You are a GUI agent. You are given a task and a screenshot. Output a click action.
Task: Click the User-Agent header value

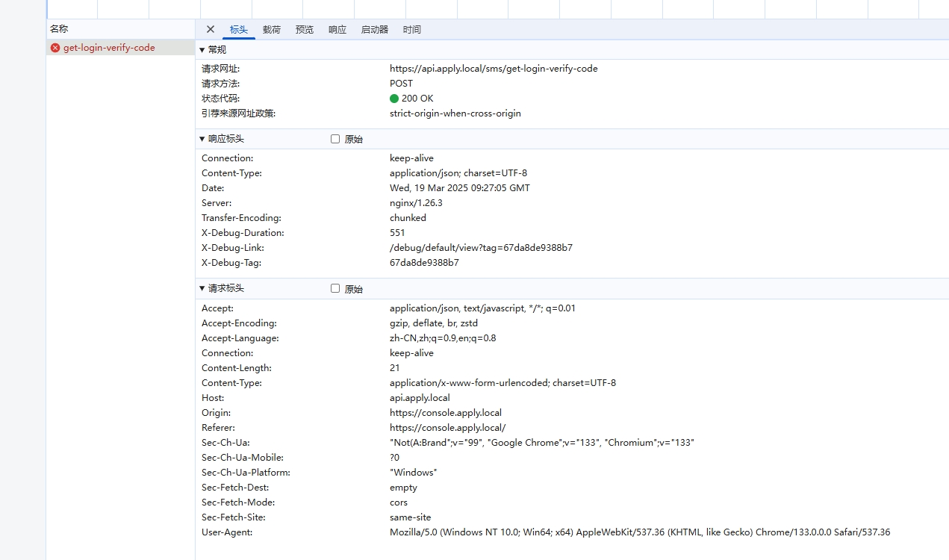639,532
